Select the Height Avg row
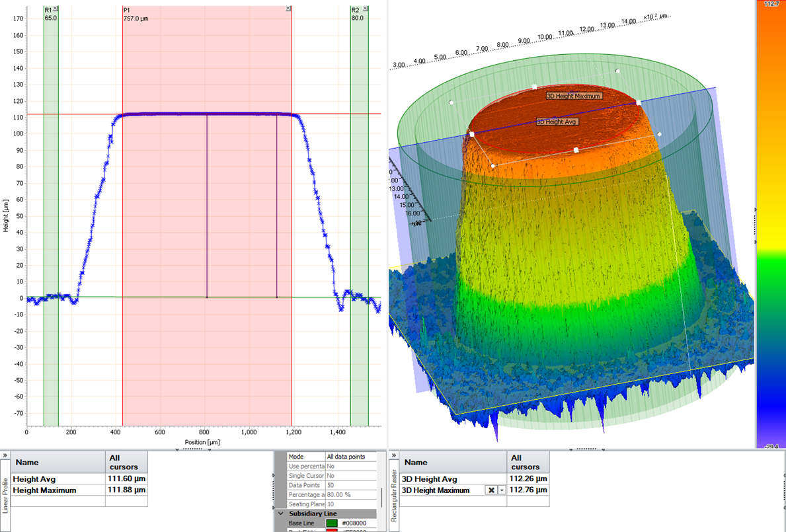This screenshot has height=532, width=786. click(x=79, y=479)
